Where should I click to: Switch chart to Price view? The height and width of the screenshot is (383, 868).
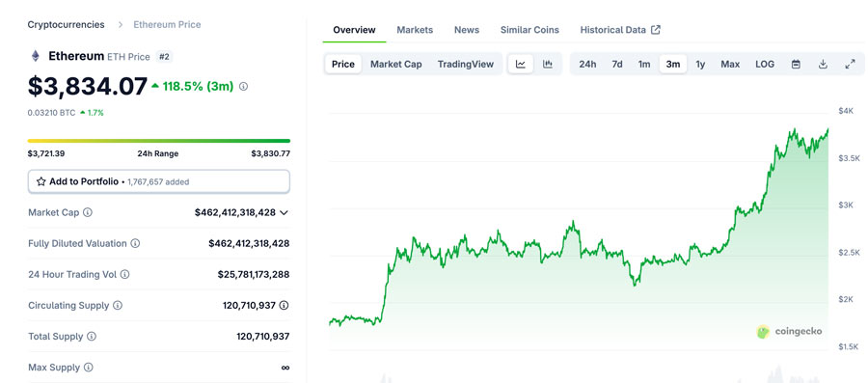[343, 65]
